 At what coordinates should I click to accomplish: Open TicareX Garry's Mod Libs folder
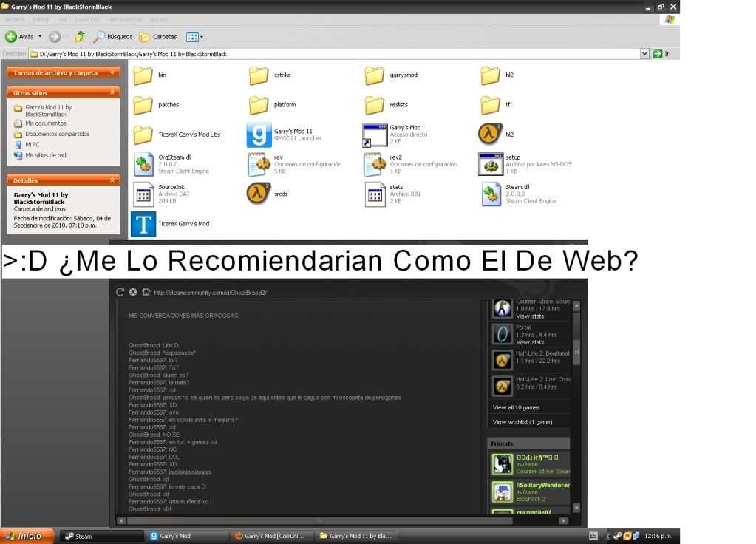[x=143, y=135]
